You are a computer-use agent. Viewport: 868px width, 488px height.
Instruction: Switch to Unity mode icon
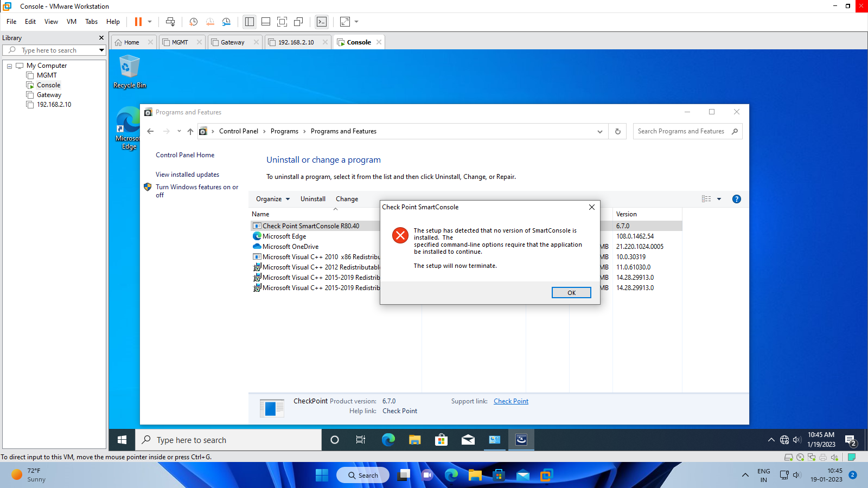click(298, 22)
